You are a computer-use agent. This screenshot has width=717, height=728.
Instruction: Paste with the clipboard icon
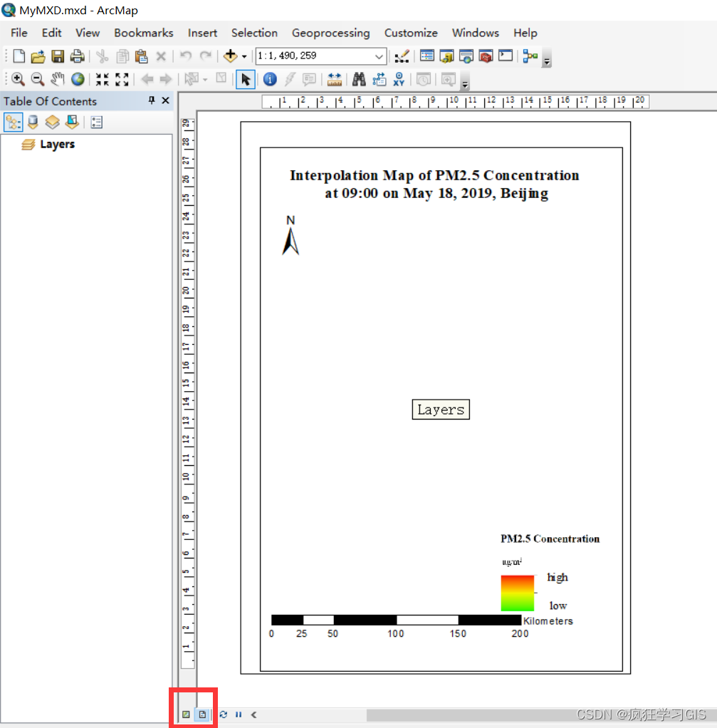tap(141, 56)
